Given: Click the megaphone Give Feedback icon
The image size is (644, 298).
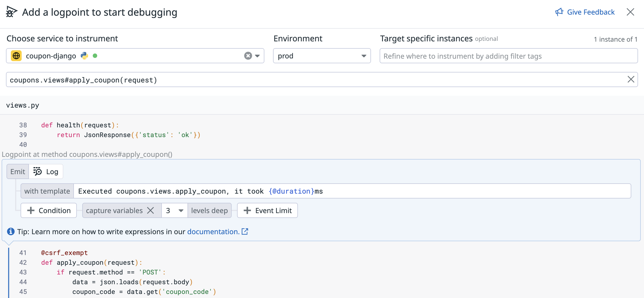Looking at the screenshot, I should click(559, 12).
